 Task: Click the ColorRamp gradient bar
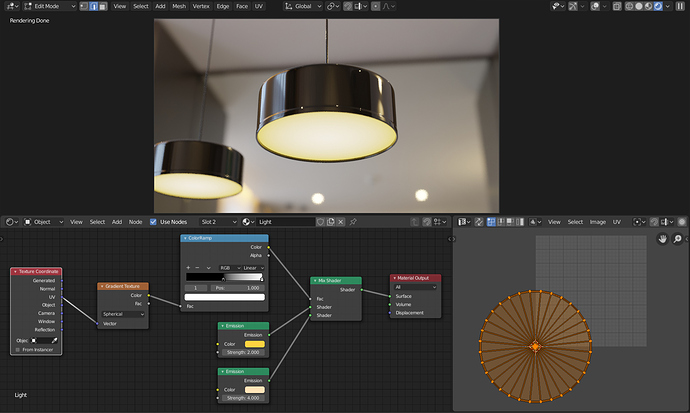tap(224, 277)
